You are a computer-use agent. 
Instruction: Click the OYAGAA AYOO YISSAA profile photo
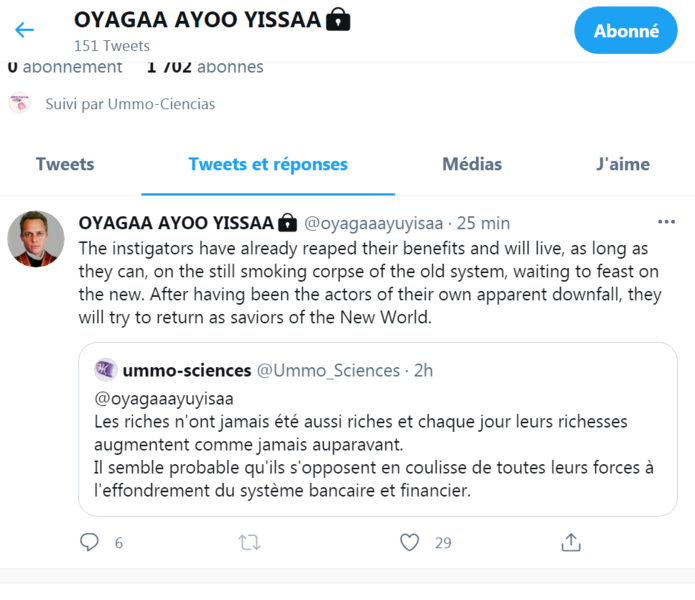pyautogui.click(x=36, y=240)
